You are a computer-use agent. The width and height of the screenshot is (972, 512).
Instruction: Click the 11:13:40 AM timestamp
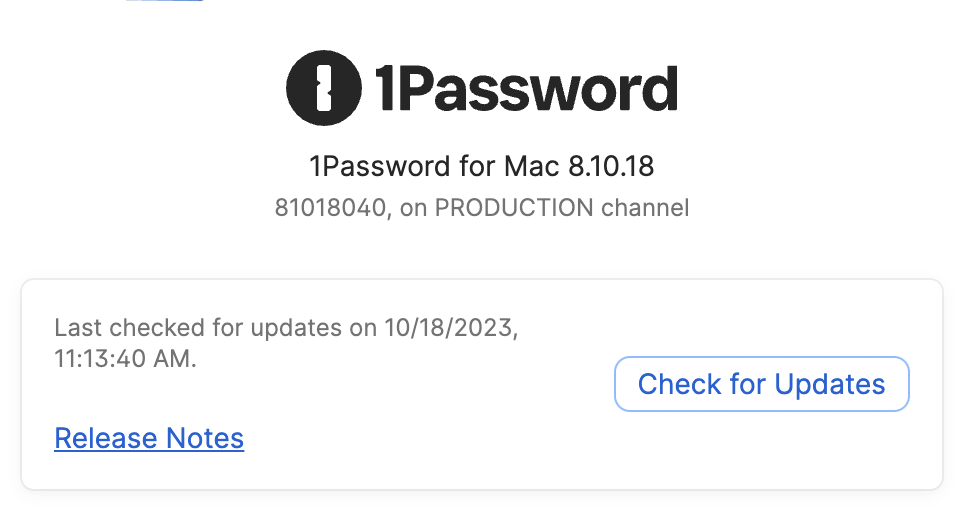pos(123,358)
